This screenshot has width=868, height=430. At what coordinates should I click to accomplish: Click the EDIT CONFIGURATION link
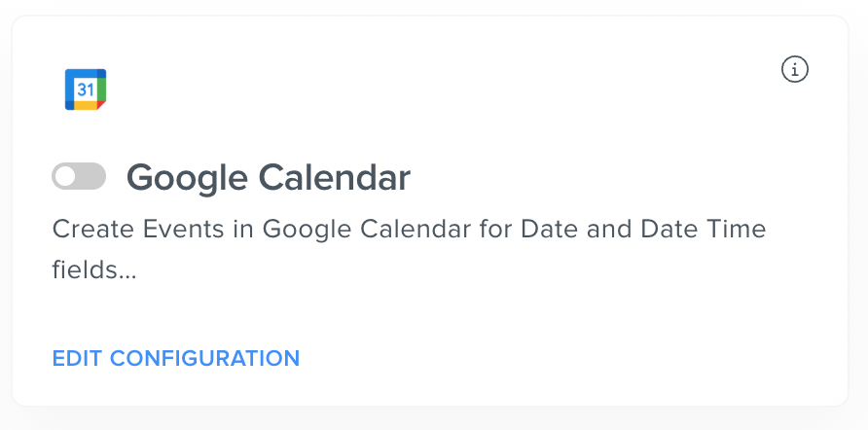[x=176, y=358]
